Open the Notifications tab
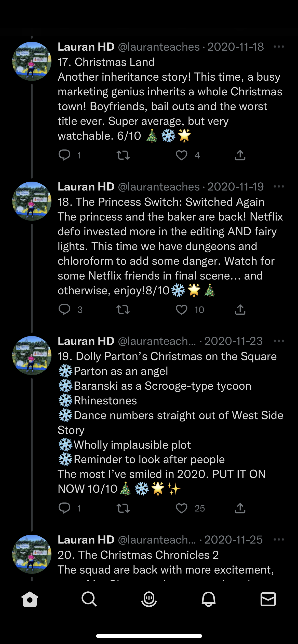Screen dimensions: 298x644 [x=209, y=599]
